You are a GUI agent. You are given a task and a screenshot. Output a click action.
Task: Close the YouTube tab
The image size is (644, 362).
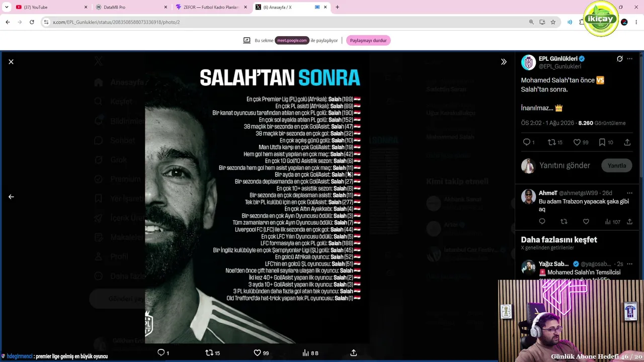(x=86, y=7)
